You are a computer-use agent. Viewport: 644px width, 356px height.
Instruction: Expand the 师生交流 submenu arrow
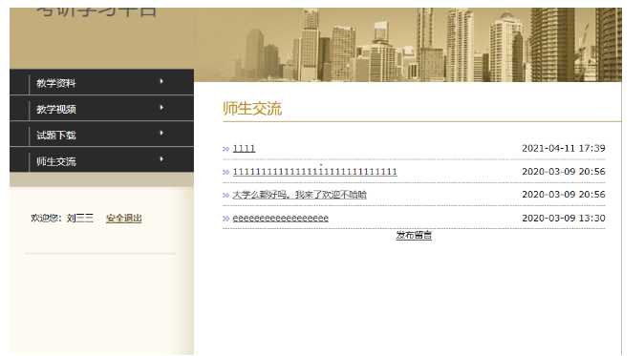click(x=161, y=158)
